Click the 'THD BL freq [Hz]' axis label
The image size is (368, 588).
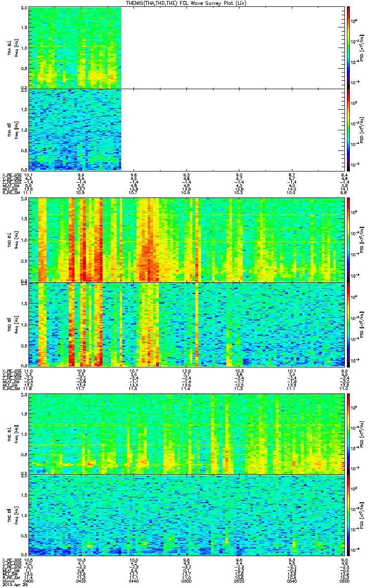(x=12, y=240)
